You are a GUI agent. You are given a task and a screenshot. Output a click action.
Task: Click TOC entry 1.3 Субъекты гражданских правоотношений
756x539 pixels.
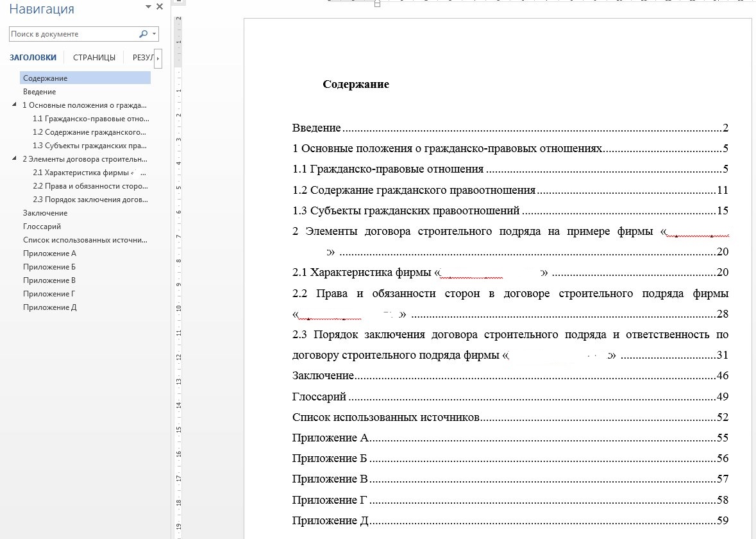(510, 211)
